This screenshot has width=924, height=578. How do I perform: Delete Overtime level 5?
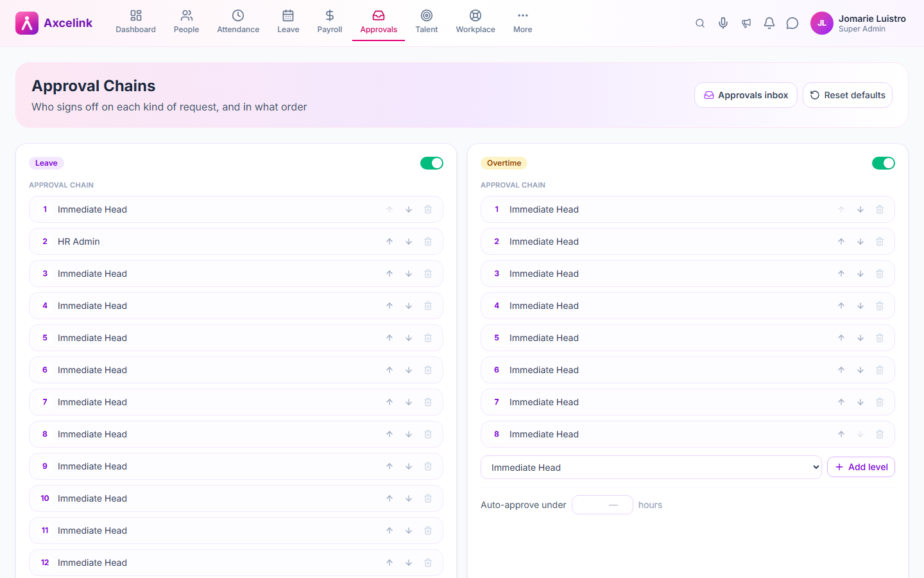click(880, 338)
